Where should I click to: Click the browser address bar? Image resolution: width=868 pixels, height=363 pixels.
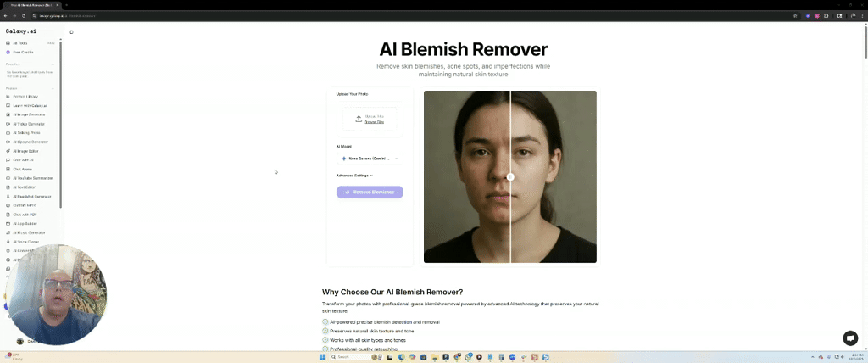[415, 16]
